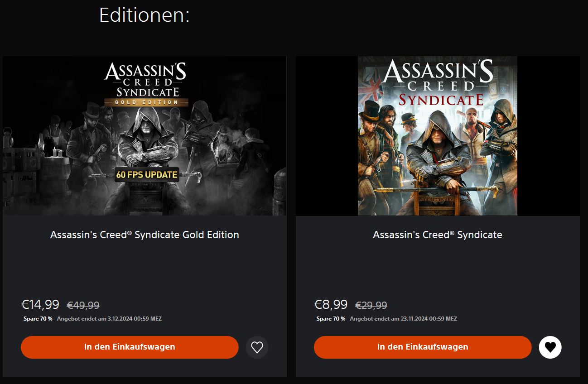This screenshot has height=384, width=588.
Task: Click the heart wishlist icon for Gold Edition
Action: [257, 347]
